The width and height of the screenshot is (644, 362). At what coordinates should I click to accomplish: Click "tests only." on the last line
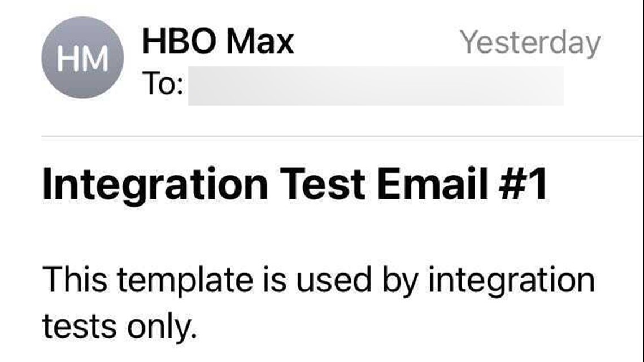coord(120,326)
